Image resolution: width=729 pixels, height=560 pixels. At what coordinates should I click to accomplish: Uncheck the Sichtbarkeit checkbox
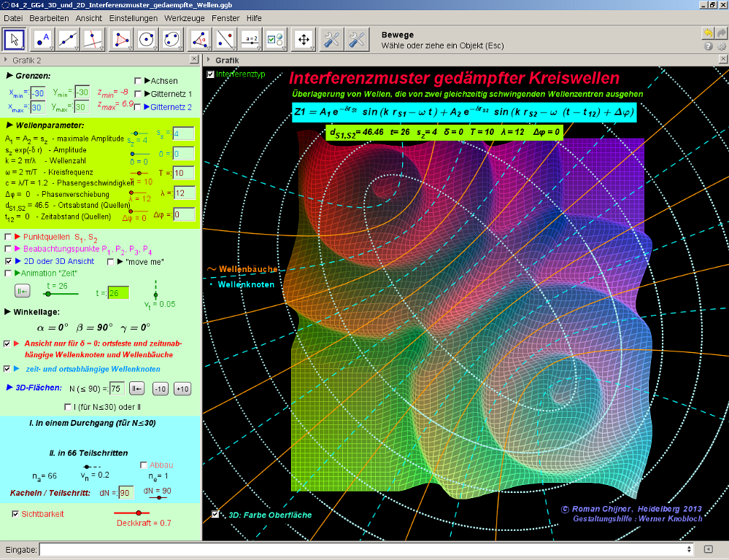[15, 514]
